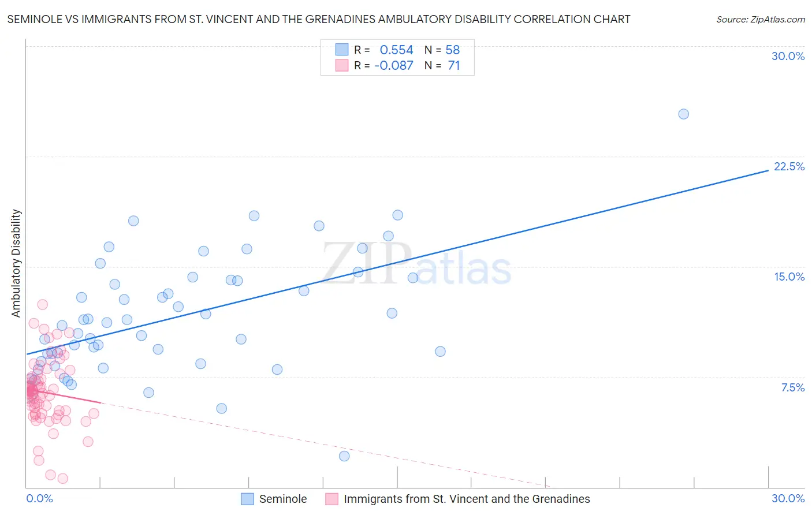Click the R = -0.087 correlation value
Viewport: 812px width, 515px height.
[x=383, y=65]
